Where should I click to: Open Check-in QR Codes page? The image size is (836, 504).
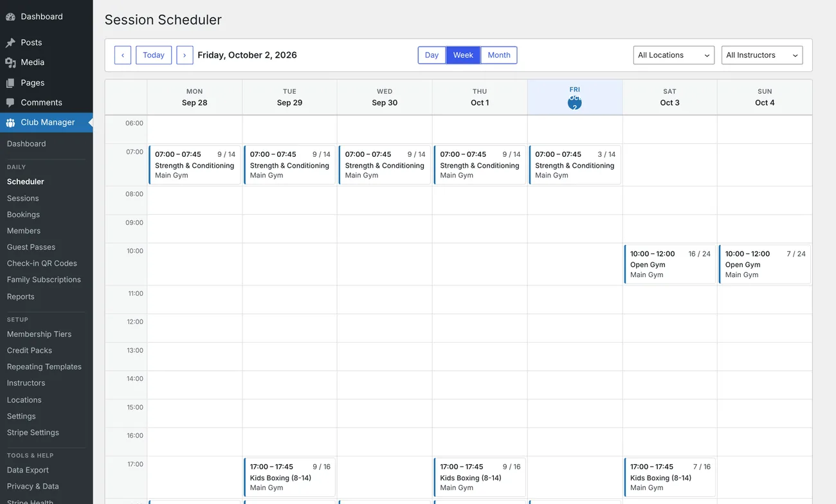coord(42,264)
